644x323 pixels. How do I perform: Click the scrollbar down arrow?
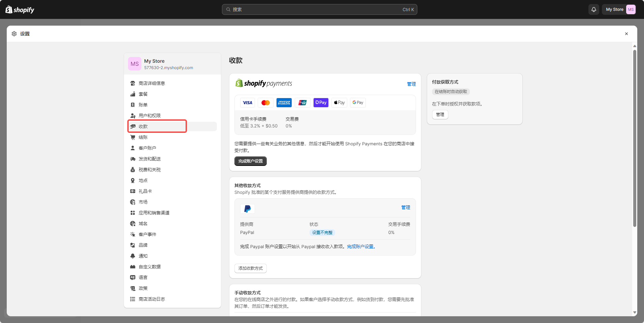click(x=635, y=313)
